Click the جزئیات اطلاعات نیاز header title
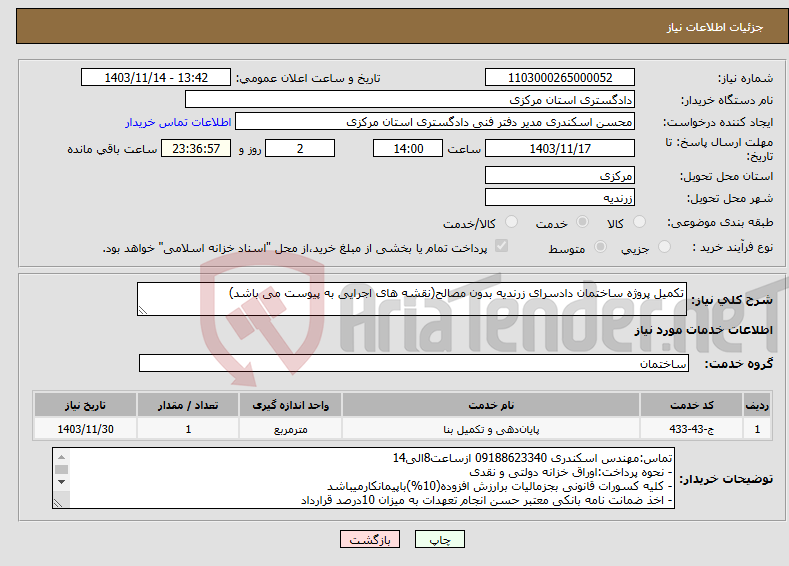Viewport: 789px width, 566px height. 715,27
